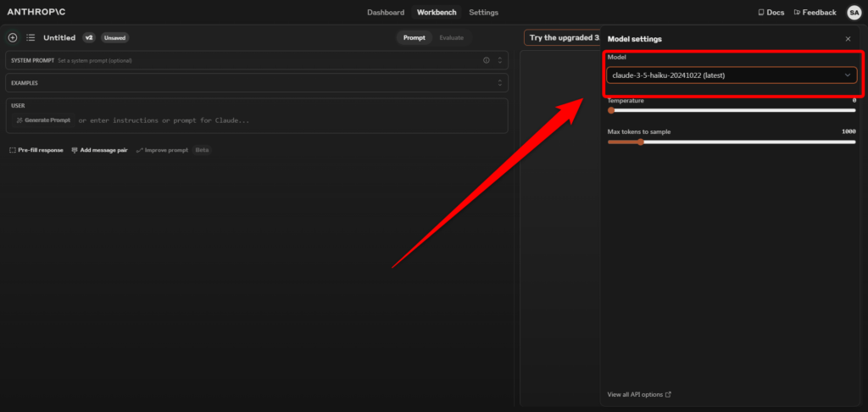Expand the Examples section
Image resolution: width=868 pixels, height=412 pixels.
click(x=500, y=83)
